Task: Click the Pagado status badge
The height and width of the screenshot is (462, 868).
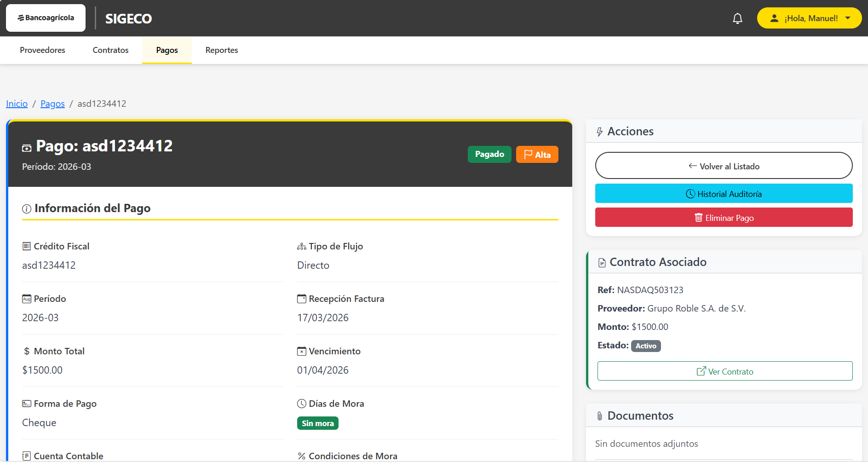Action: pyautogui.click(x=489, y=154)
